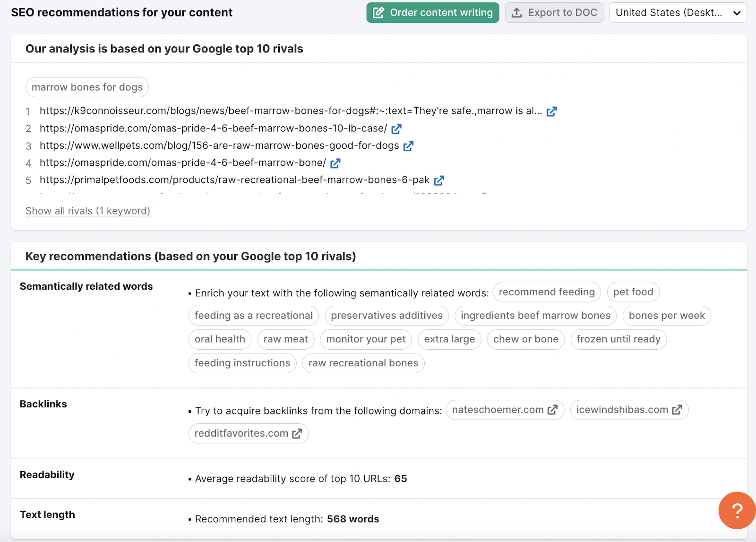756x542 pixels.
Task: Select the oral health related word chip
Action: pyautogui.click(x=219, y=339)
